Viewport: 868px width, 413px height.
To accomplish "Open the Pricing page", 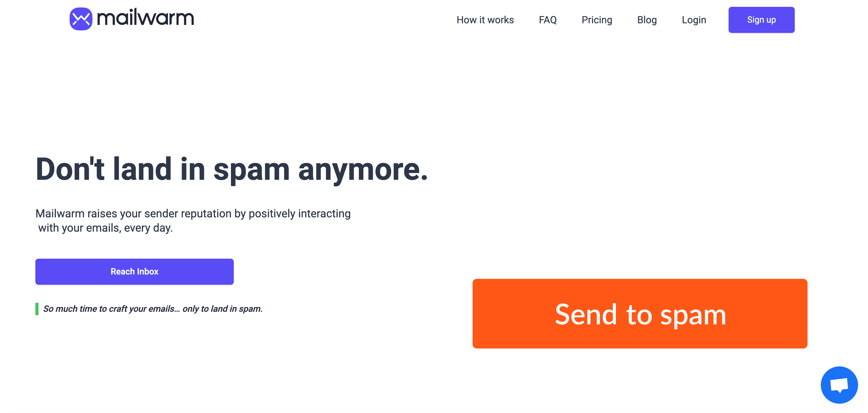I will tap(597, 20).
